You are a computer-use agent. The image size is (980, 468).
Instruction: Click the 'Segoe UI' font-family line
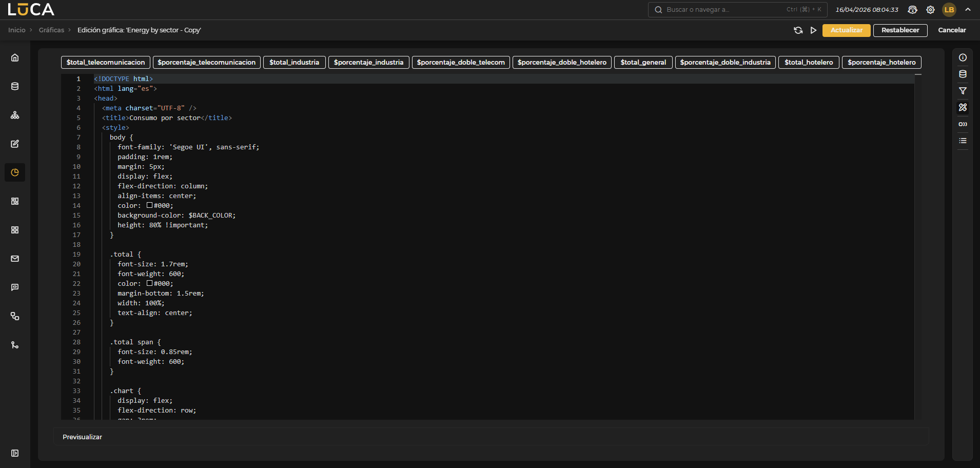point(188,147)
